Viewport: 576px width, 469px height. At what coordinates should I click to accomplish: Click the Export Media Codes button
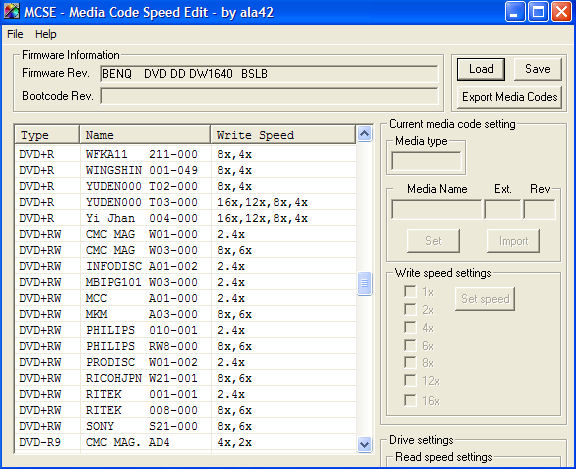[x=510, y=97]
